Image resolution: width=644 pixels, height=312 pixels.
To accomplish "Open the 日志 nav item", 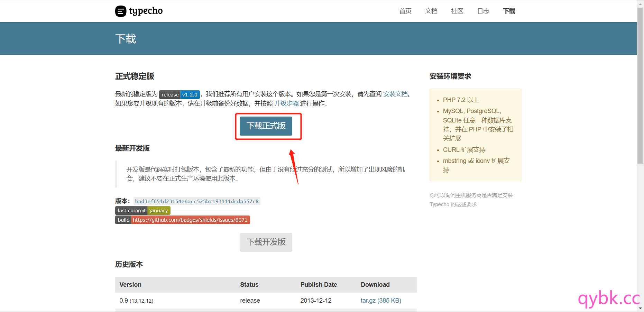I will point(483,11).
